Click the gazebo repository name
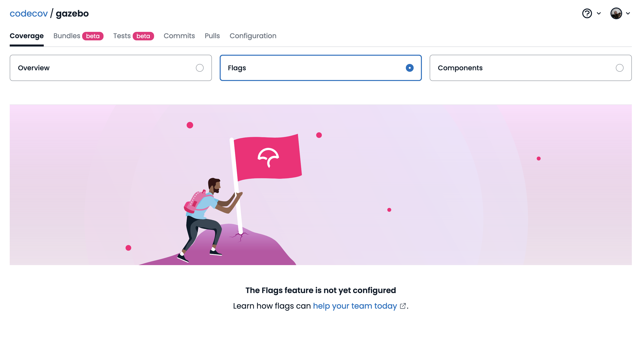 coord(72,13)
